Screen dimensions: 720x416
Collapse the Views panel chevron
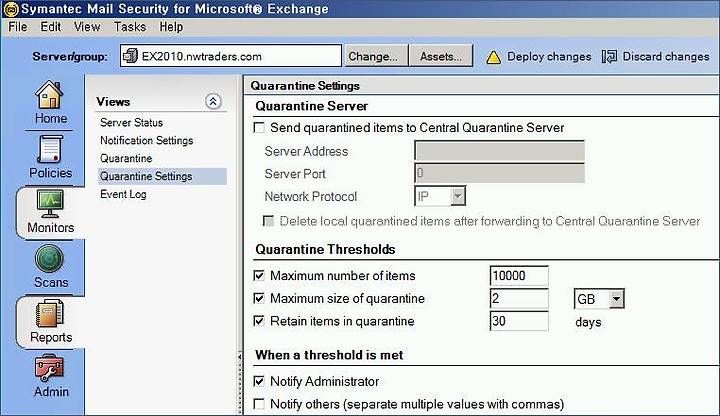coord(213,101)
